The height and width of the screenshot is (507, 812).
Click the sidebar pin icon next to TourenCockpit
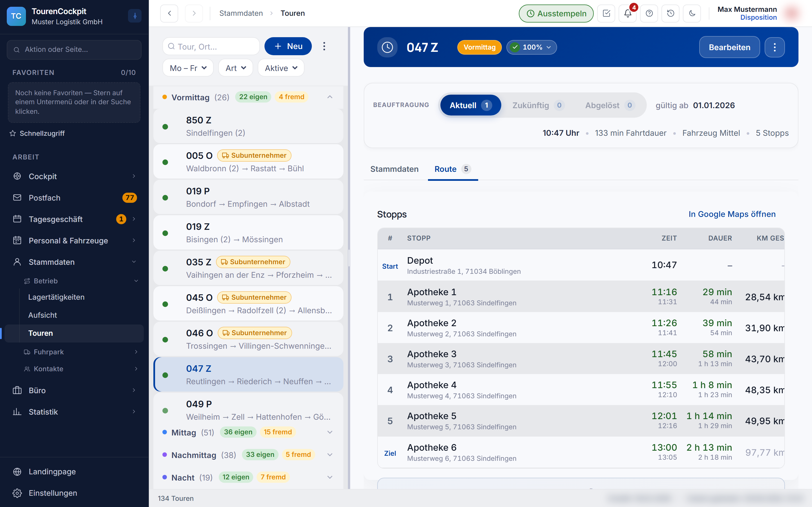click(x=134, y=16)
